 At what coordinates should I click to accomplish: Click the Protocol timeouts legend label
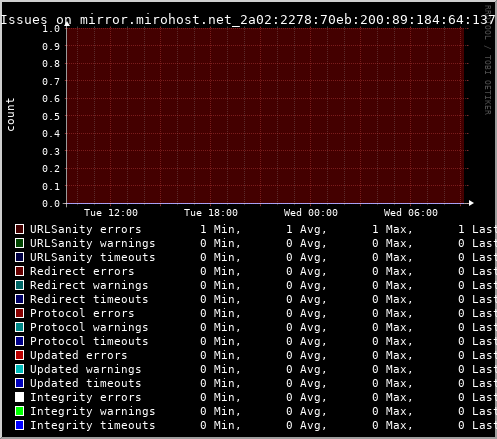89,341
